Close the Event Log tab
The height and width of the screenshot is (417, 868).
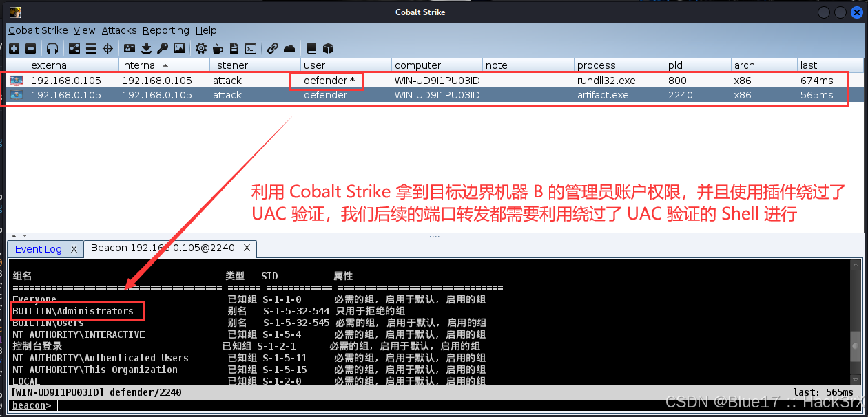(74, 249)
